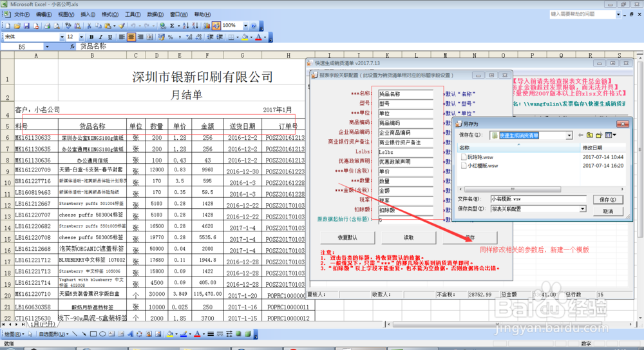Click 保存(S) in the Save As dialog
Viewport: 644px width, 350px height.
click(608, 199)
